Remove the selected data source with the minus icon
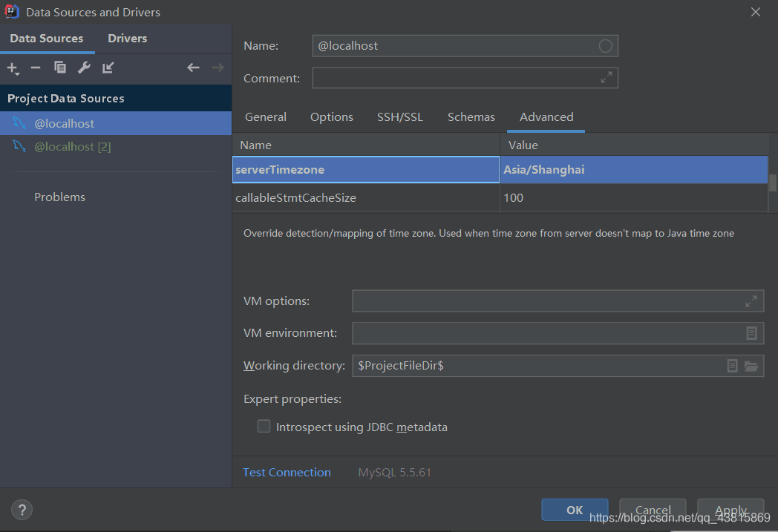Image resolution: width=778 pixels, height=532 pixels. pyautogui.click(x=36, y=68)
